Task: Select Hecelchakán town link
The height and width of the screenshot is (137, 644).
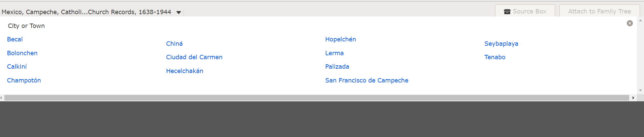Action: [185, 71]
